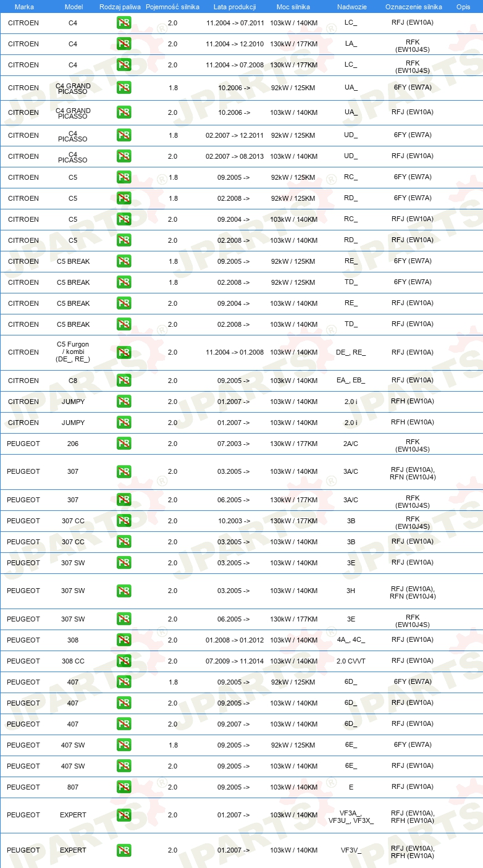Image resolution: width=483 pixels, height=868 pixels.
Task: Click fuel icon for C4 Grand Picasso 1.8
Action: coord(124,88)
